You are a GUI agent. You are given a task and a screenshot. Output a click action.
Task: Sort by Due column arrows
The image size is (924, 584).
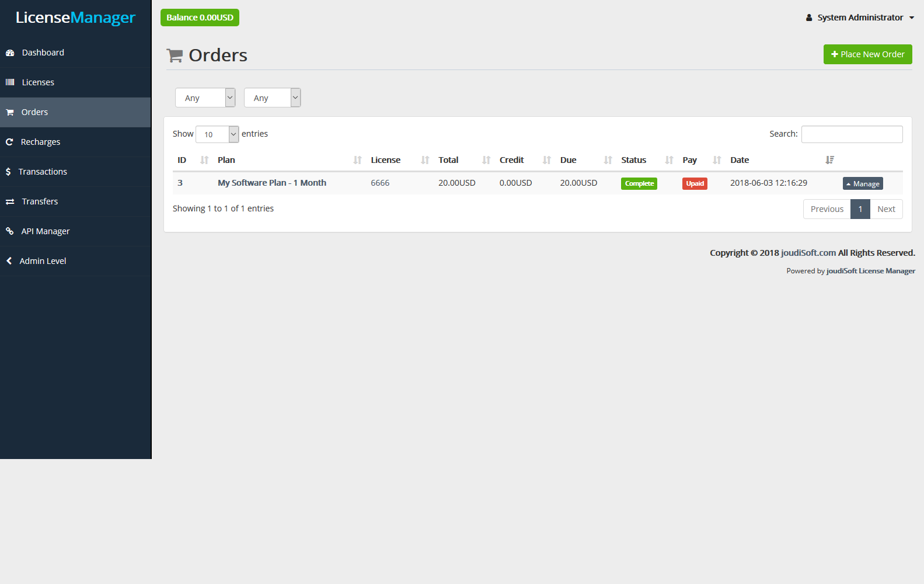point(608,160)
